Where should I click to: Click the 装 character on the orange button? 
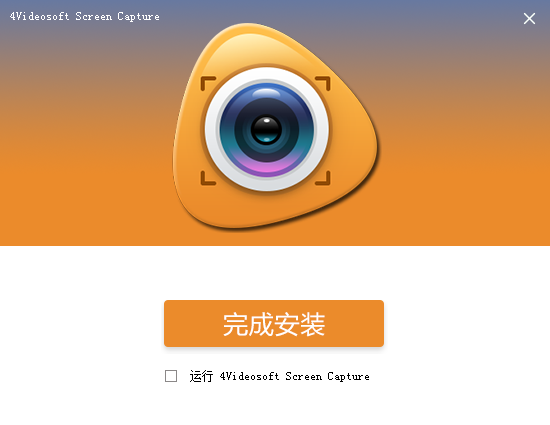tap(312, 324)
